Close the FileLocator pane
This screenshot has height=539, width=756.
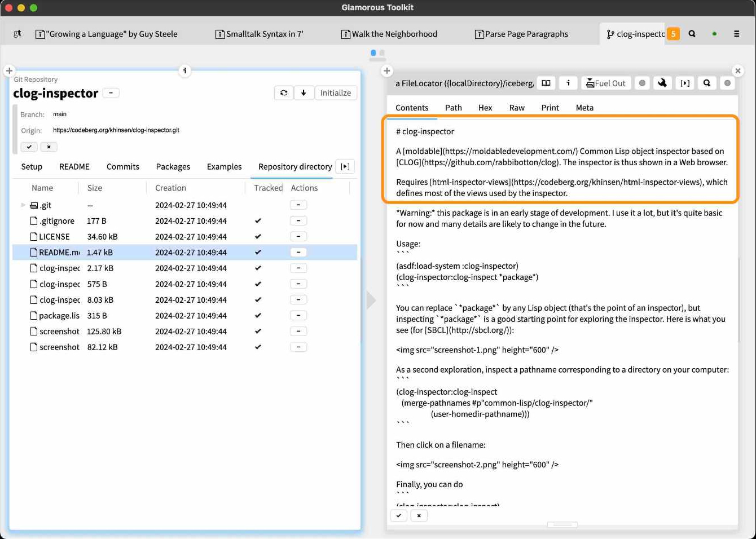tap(737, 70)
